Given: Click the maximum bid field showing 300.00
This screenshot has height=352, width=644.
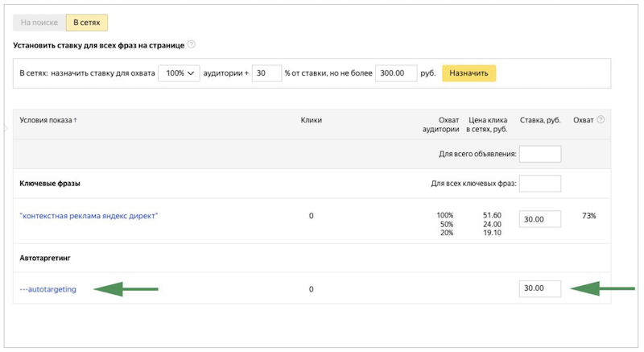Looking at the screenshot, I should coord(396,73).
